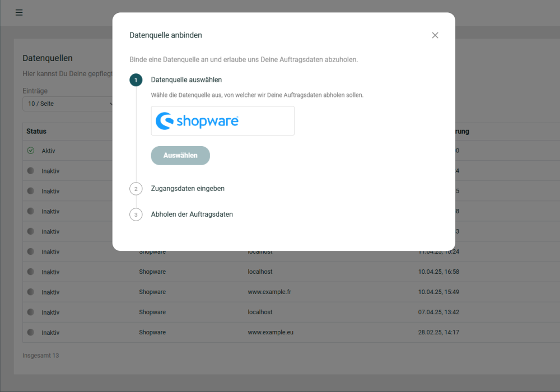Click "Inaktiv" in the 10.04.25, 16:58 row
The image size is (560, 392).
click(x=50, y=272)
